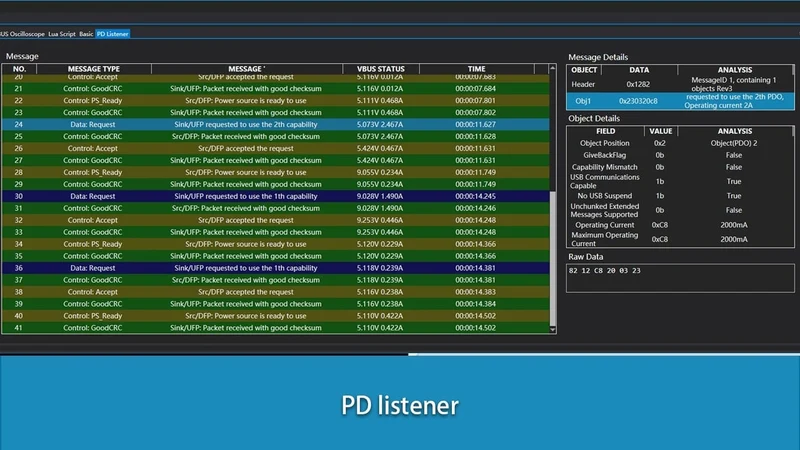Image resolution: width=800 pixels, height=450 pixels.
Task: Switch to the Basic tab
Action: click(x=86, y=34)
